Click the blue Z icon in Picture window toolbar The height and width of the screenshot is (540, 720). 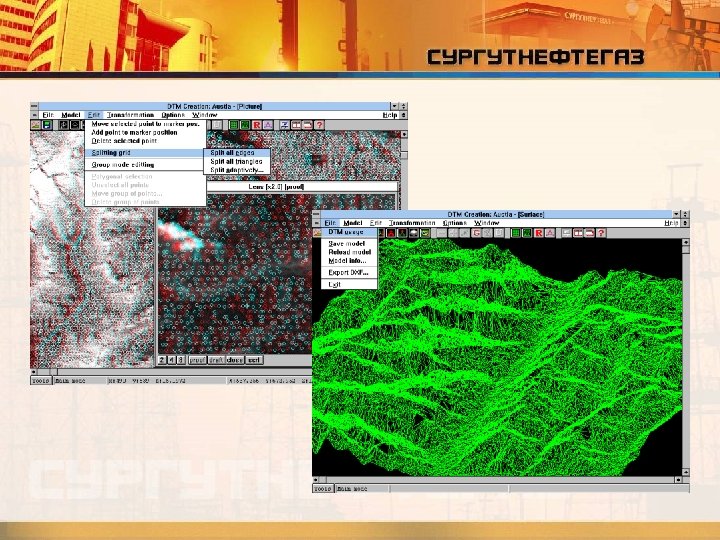pos(285,125)
